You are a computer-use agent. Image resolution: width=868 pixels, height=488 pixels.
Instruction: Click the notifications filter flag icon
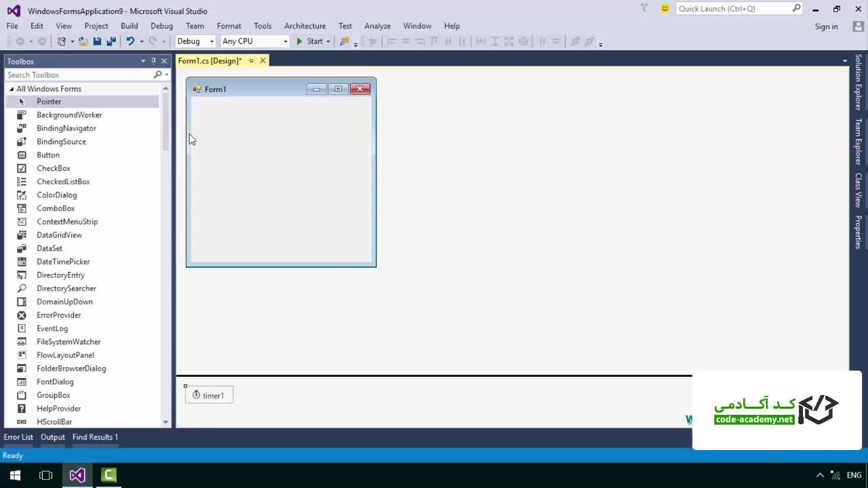[x=644, y=8]
